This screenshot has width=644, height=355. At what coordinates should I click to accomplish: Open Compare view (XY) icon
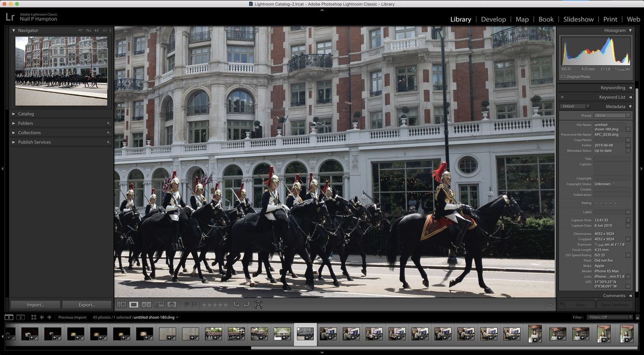point(146,305)
